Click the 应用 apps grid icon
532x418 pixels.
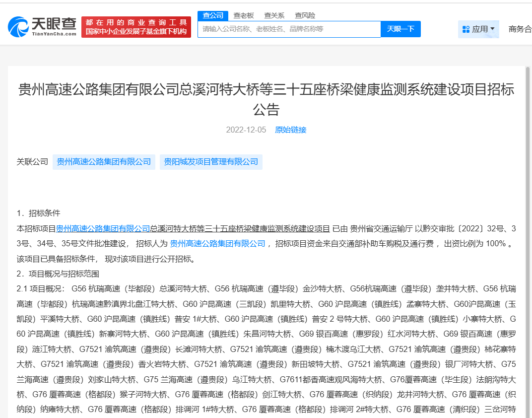pos(466,29)
